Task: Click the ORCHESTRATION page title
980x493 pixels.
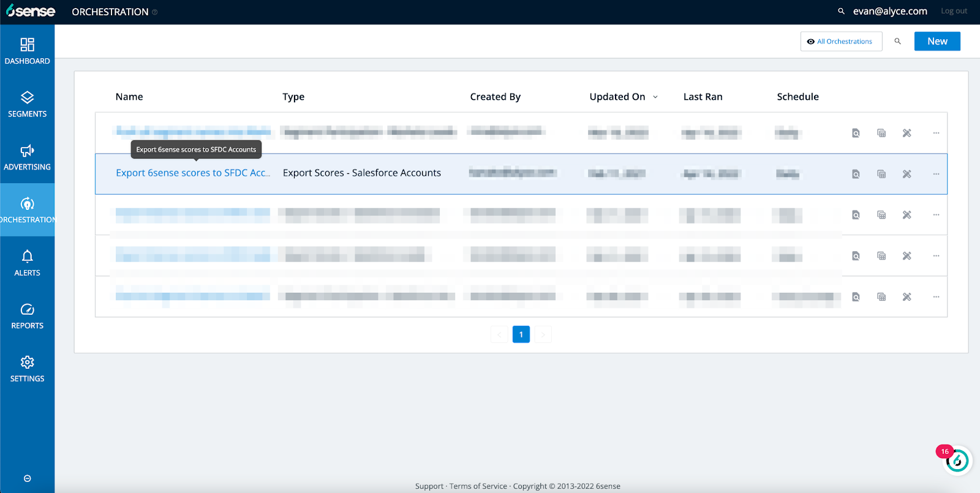Action: (x=110, y=12)
